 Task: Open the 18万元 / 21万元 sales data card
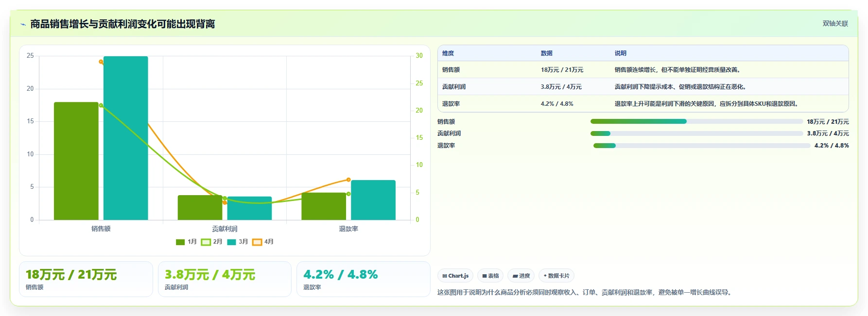point(86,279)
